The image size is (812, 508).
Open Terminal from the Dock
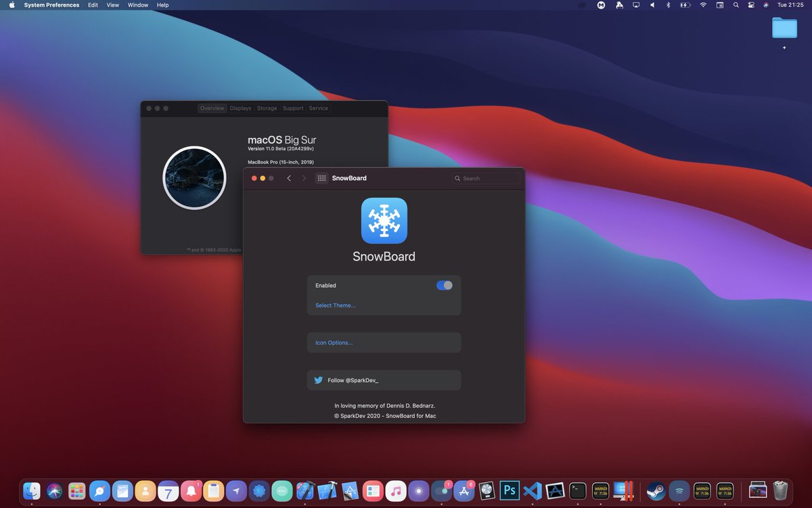578,490
